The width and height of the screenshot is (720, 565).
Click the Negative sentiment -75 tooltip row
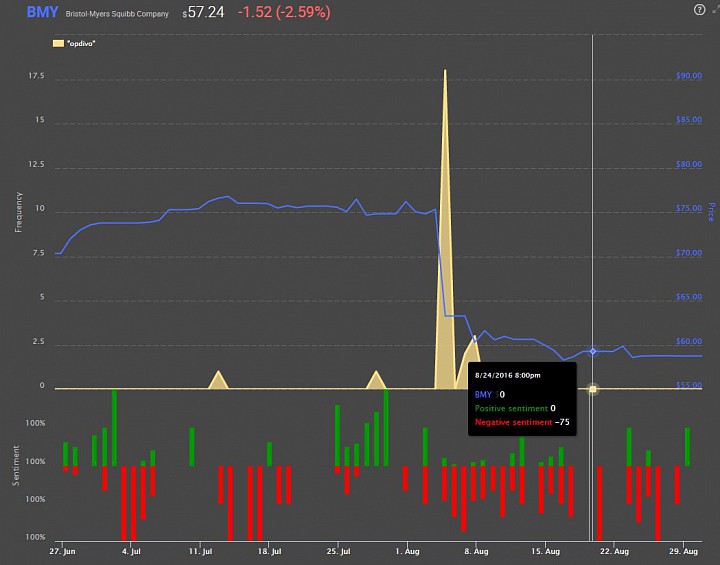click(522, 422)
